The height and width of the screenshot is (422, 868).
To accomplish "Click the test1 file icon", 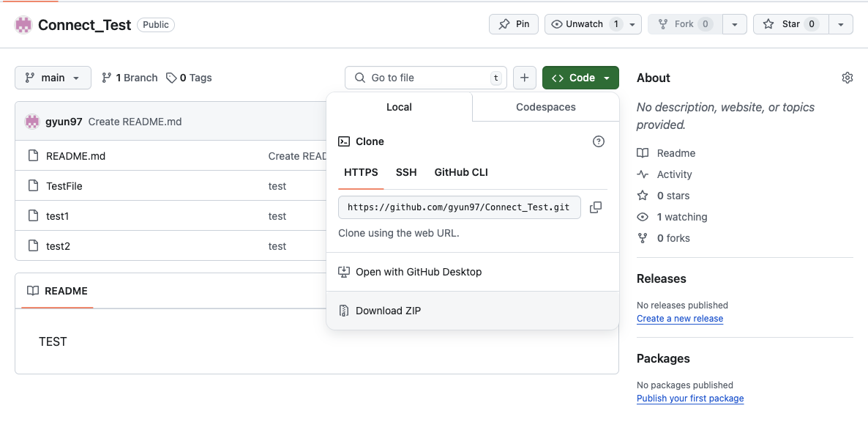I will [34, 215].
